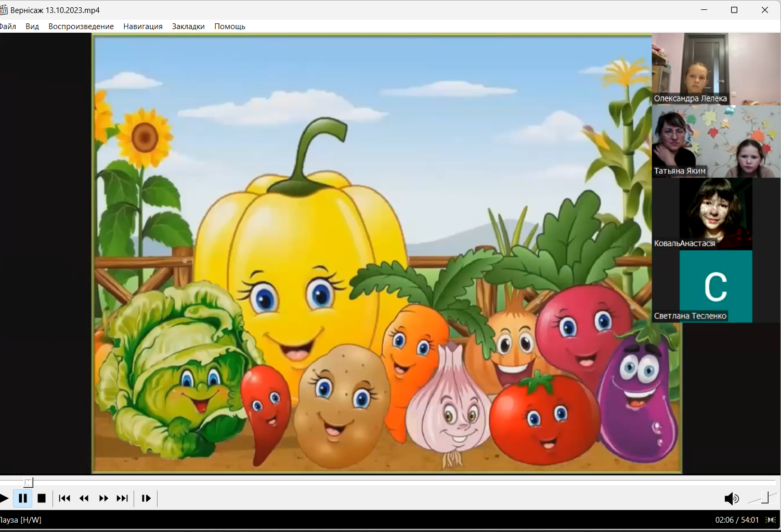Expand the Навигация menu

pyautogui.click(x=143, y=26)
